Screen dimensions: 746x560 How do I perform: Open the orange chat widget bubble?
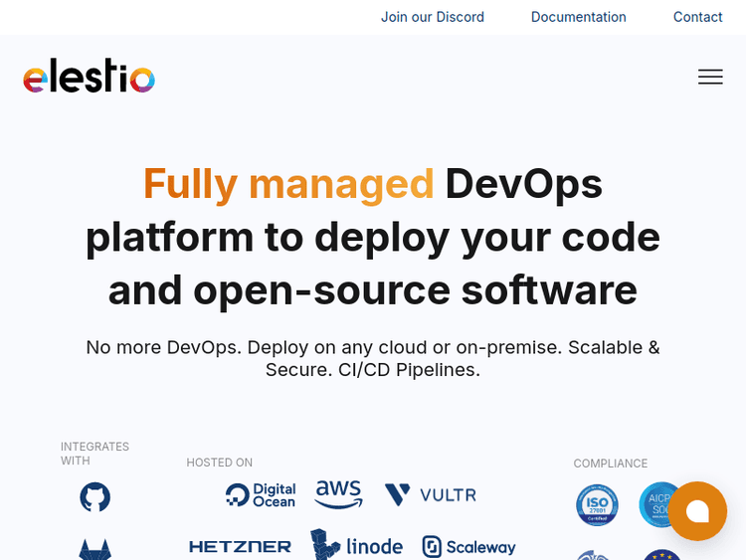coord(697,511)
